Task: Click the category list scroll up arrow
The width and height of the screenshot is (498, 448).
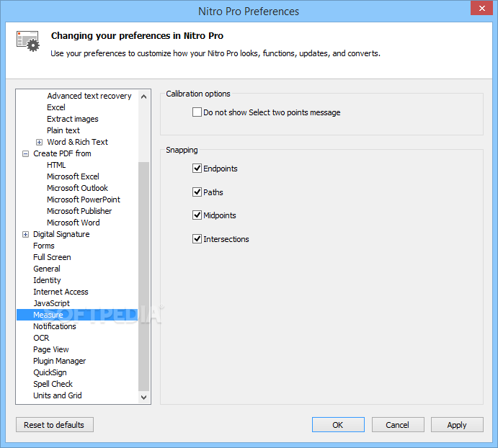Action: tap(143, 97)
